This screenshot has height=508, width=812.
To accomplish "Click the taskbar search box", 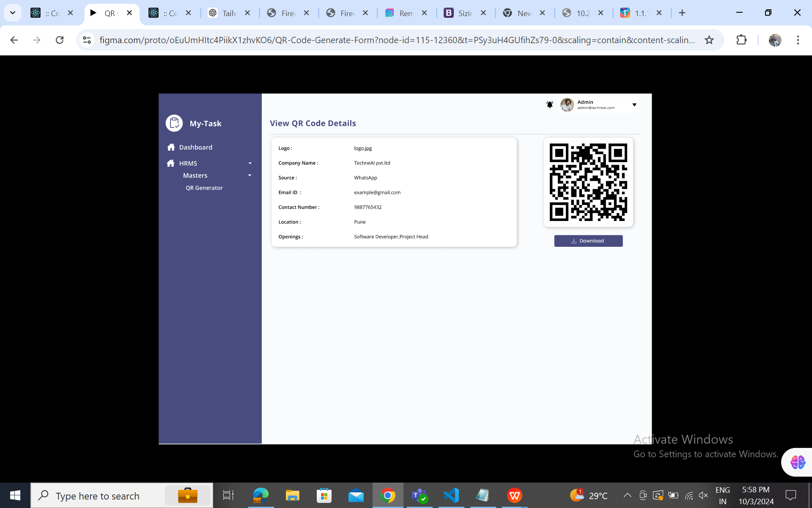I will [122, 495].
